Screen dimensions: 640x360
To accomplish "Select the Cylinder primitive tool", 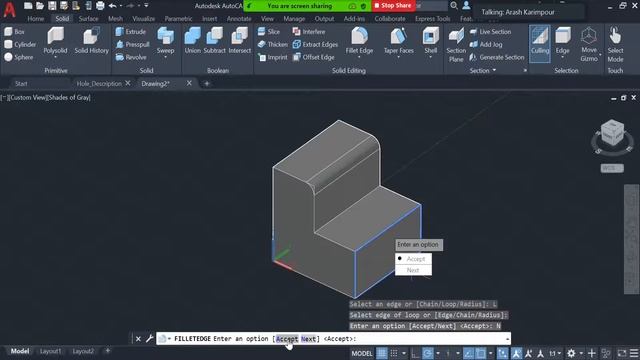I will [x=20, y=44].
